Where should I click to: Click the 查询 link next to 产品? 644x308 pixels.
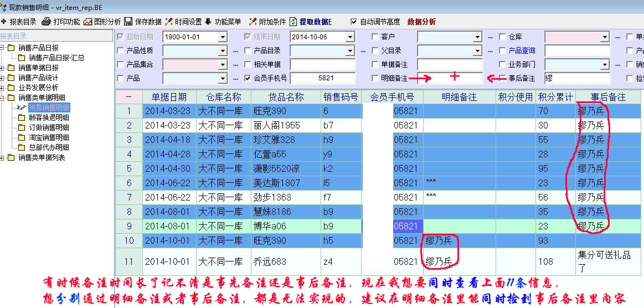(x=528, y=50)
